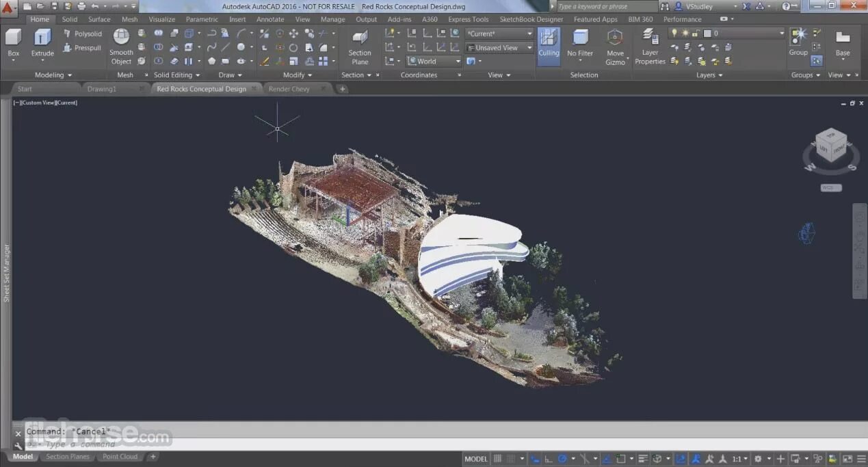Toggle the Culling selection option
The image size is (868, 467).
(549, 42)
